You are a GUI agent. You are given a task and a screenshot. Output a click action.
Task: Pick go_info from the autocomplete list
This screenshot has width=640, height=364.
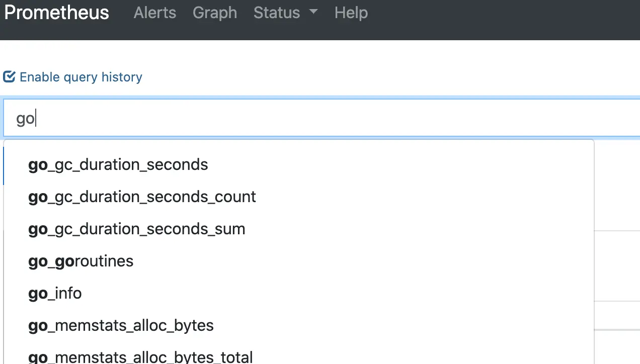tap(55, 293)
